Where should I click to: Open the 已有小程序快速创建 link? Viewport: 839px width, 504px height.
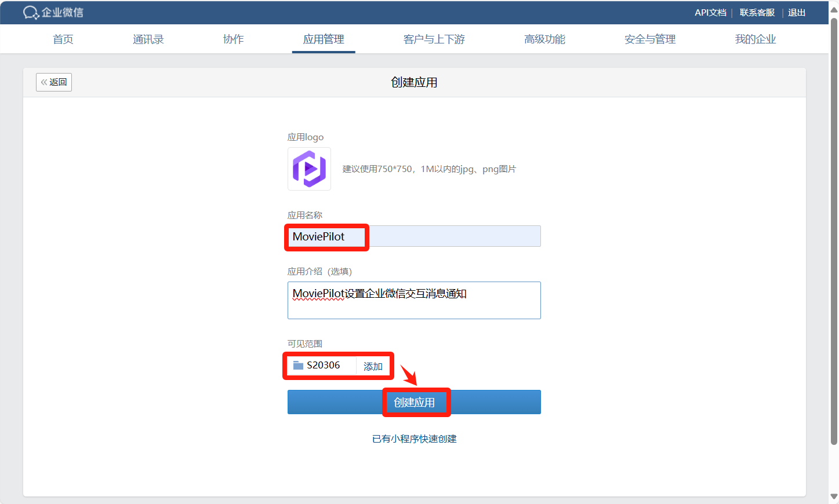414,439
